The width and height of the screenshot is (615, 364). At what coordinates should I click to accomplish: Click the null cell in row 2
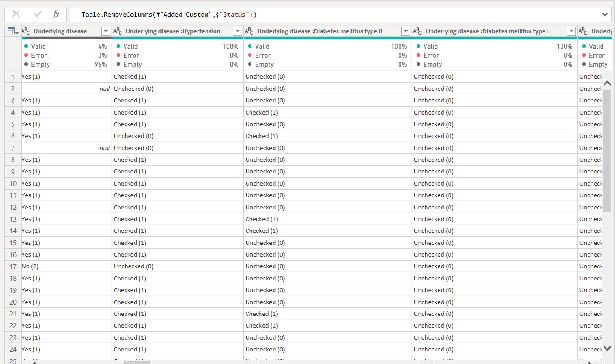[67, 89]
